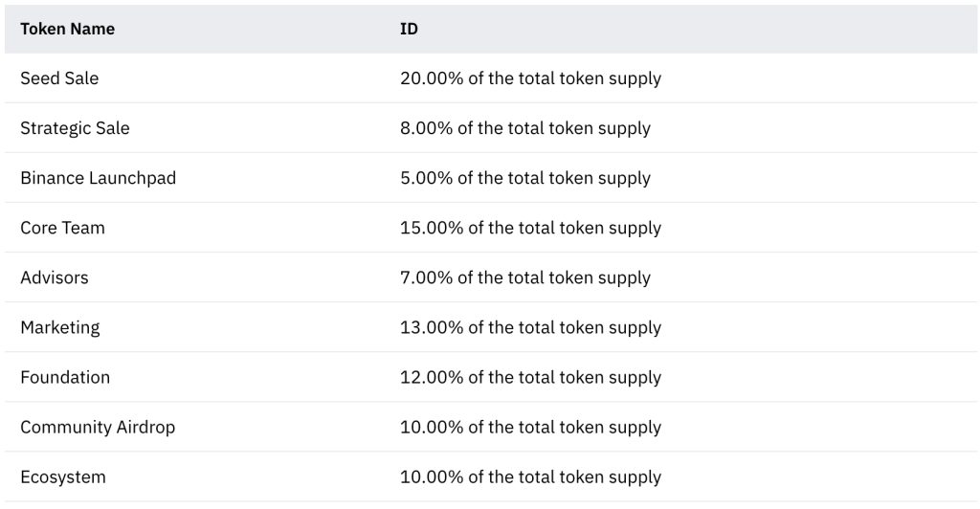Click the Ecosystem 10.00% supply value
This screenshot has height=509, width=980.
tap(530, 477)
